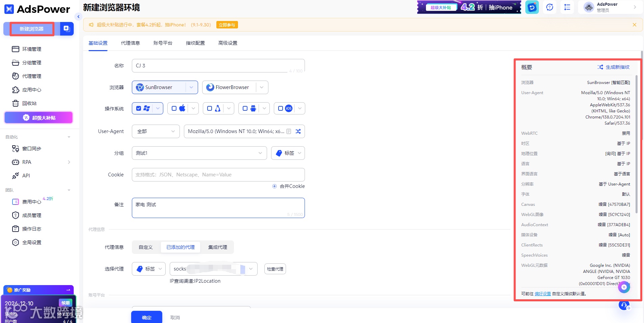Open 成员管理 via its shield icon
This screenshot has height=323, width=644.
pos(16,215)
